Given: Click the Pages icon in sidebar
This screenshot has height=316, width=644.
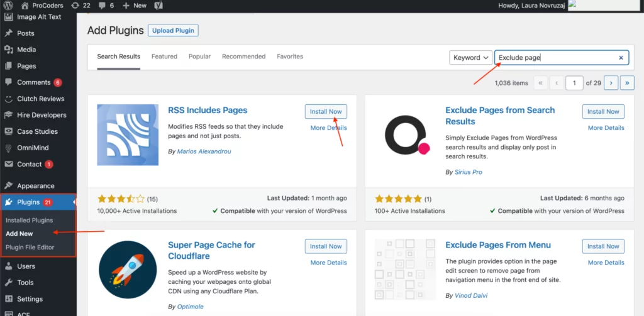Looking at the screenshot, I should pos(9,66).
